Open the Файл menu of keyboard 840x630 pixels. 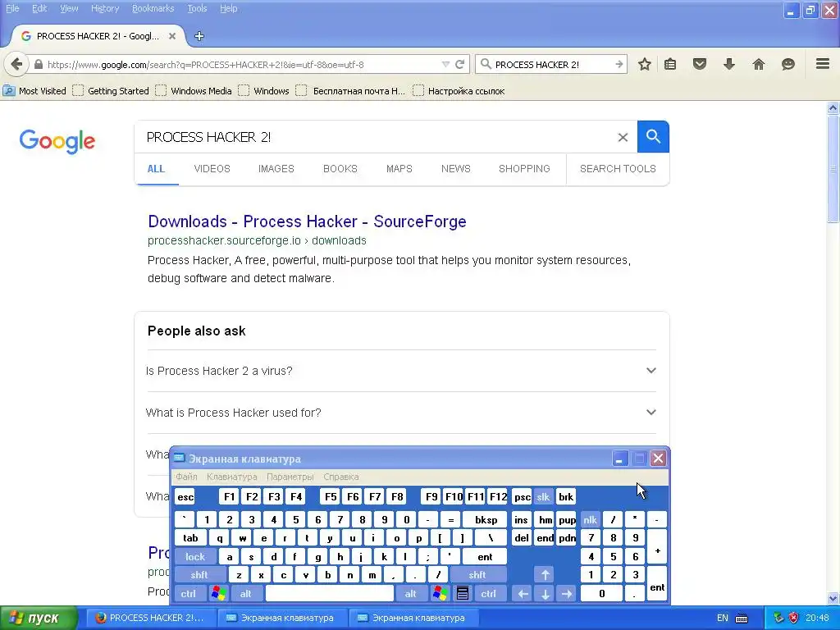186,477
